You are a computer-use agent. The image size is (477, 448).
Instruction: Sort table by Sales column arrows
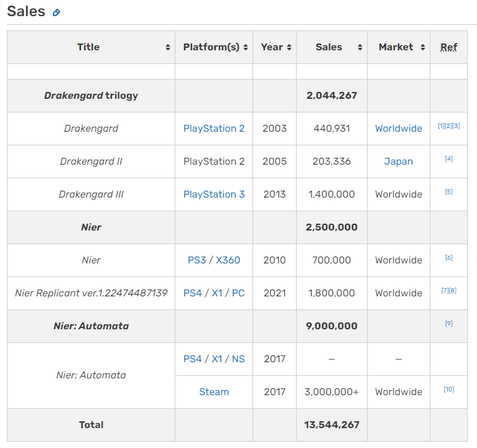pos(359,48)
